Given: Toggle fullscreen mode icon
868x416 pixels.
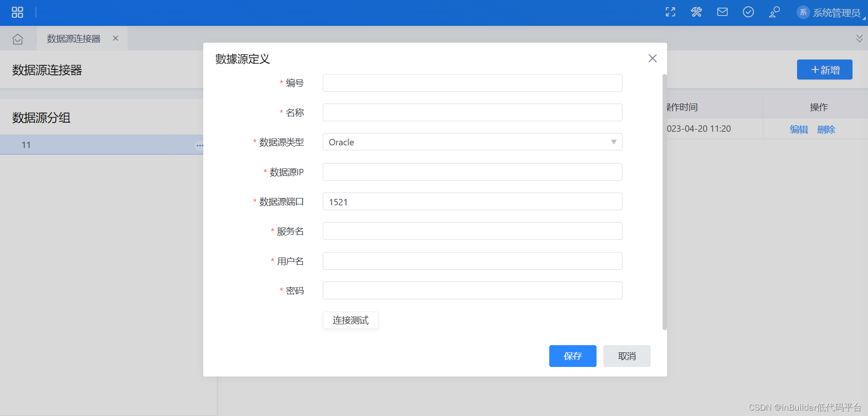Looking at the screenshot, I should (x=670, y=12).
